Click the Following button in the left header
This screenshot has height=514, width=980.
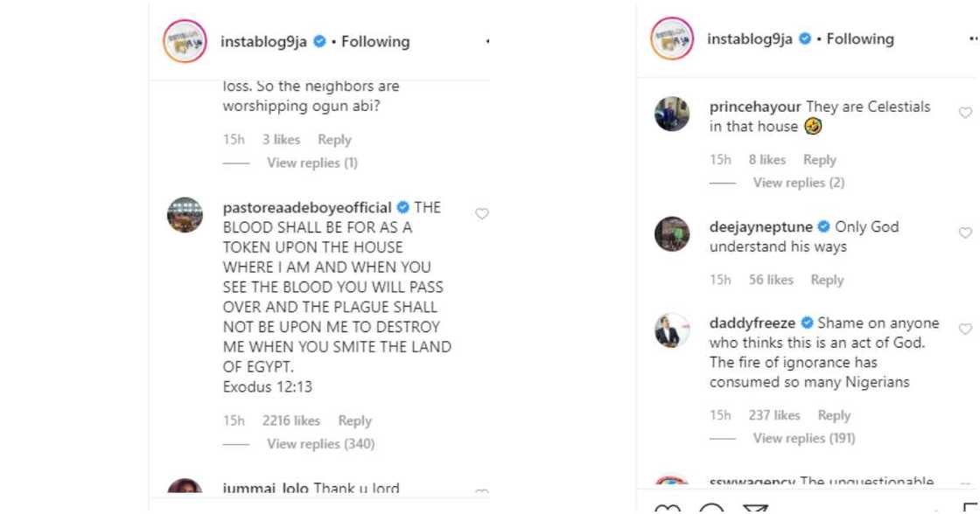(x=375, y=41)
